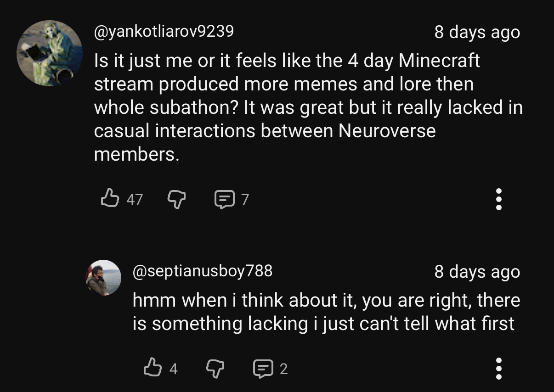Open @septianusboy788's profile avatar
The width and height of the screenshot is (554, 392).
tap(104, 278)
